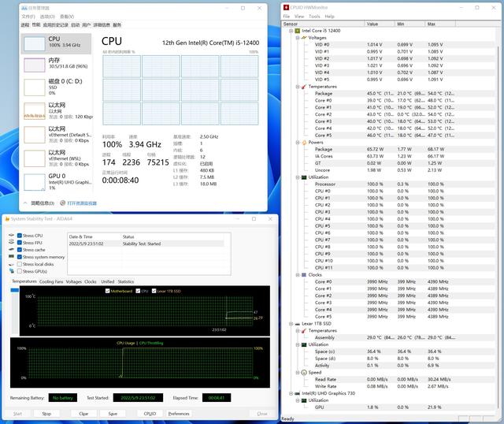Screen dimensions: 504x424
Task: Collapse Task Manager via 简略信息 chevron
Action: pos(25,203)
